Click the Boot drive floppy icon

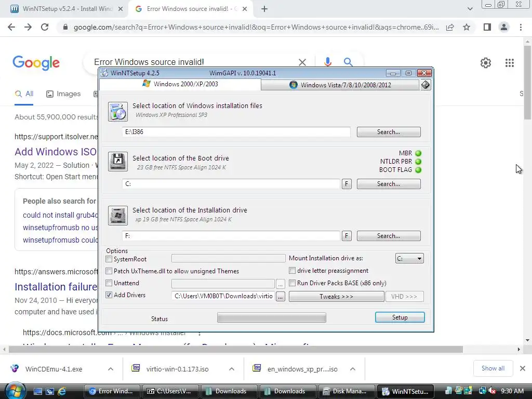118,161
